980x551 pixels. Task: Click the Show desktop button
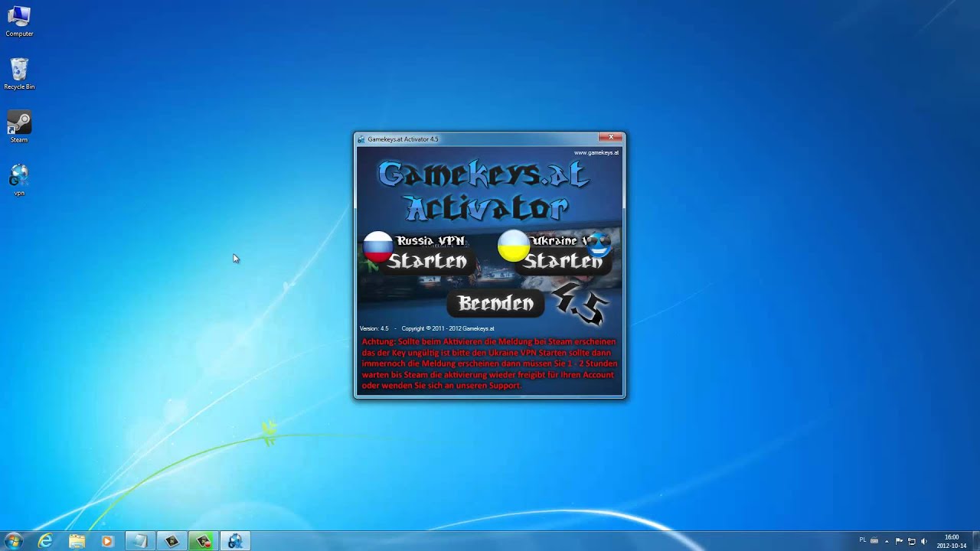pyautogui.click(x=975, y=541)
